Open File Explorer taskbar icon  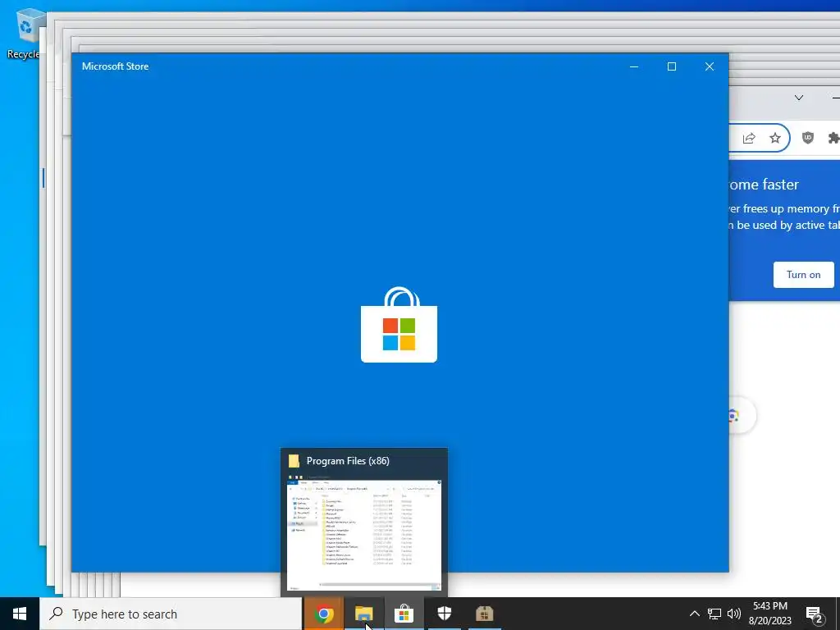tap(363, 614)
